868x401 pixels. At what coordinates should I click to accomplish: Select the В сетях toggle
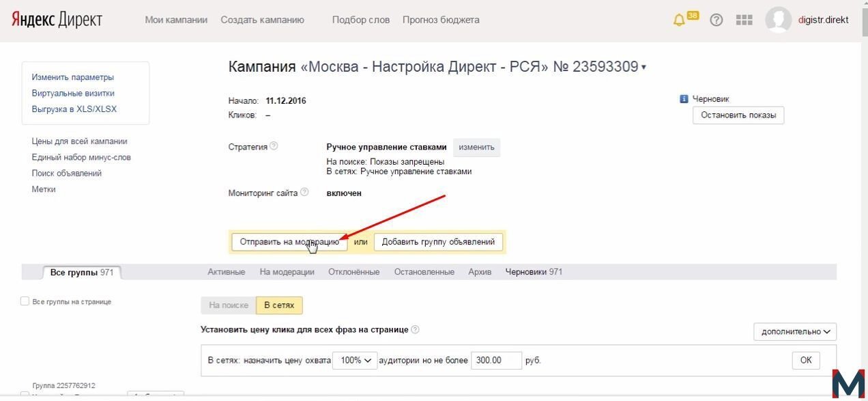(279, 305)
